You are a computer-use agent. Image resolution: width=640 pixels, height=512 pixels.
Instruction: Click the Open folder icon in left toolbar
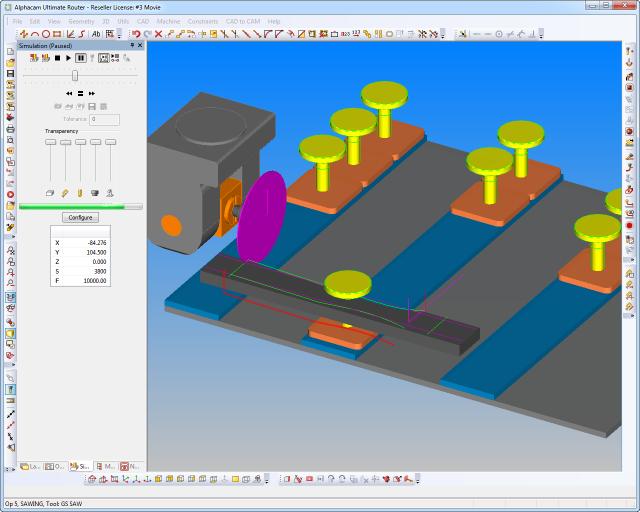point(10,62)
